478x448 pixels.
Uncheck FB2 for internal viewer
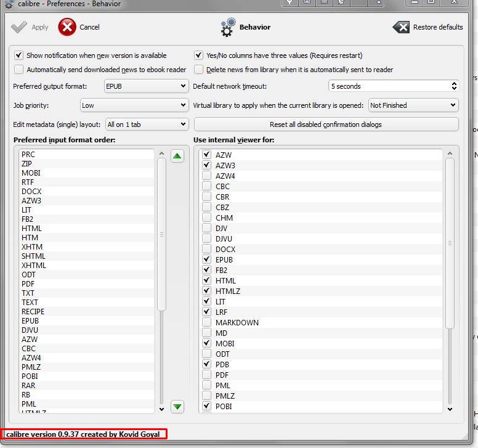click(x=207, y=270)
